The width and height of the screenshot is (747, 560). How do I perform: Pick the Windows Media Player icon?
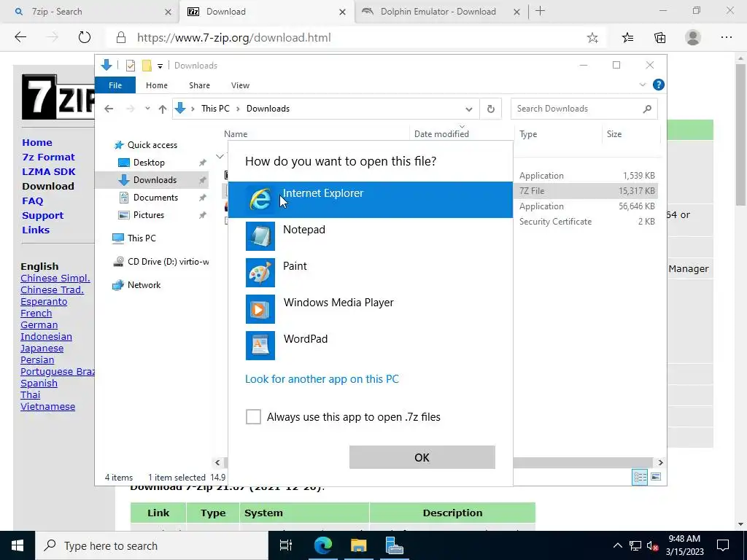(x=260, y=309)
